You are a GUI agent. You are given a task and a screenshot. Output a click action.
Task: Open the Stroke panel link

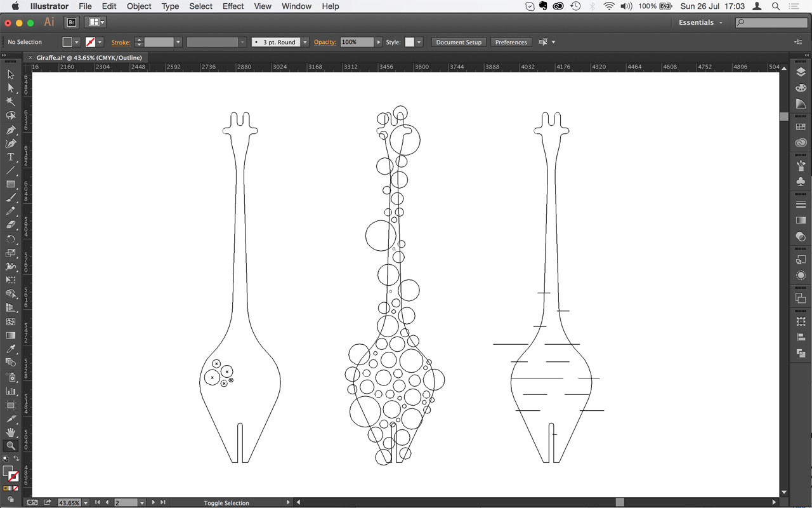(121, 42)
